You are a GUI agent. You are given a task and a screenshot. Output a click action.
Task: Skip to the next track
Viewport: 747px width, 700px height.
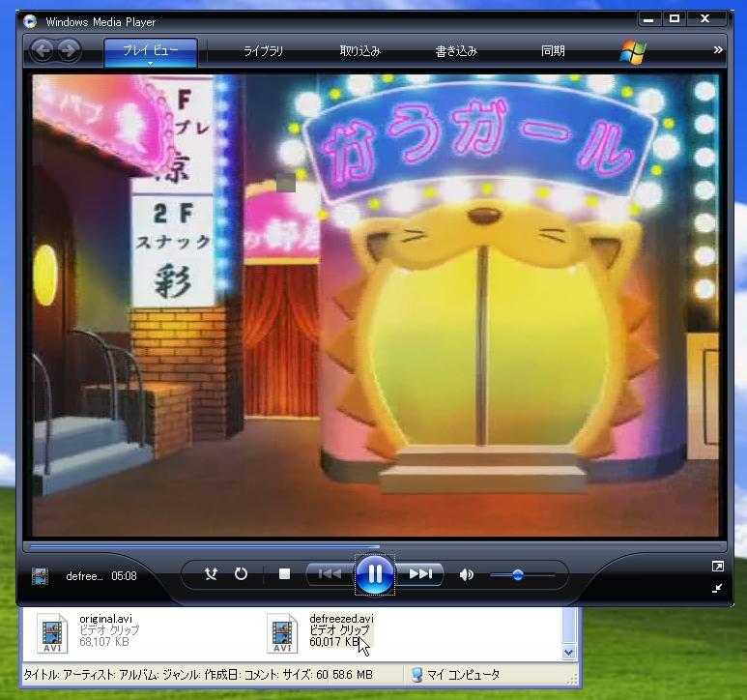(420, 574)
